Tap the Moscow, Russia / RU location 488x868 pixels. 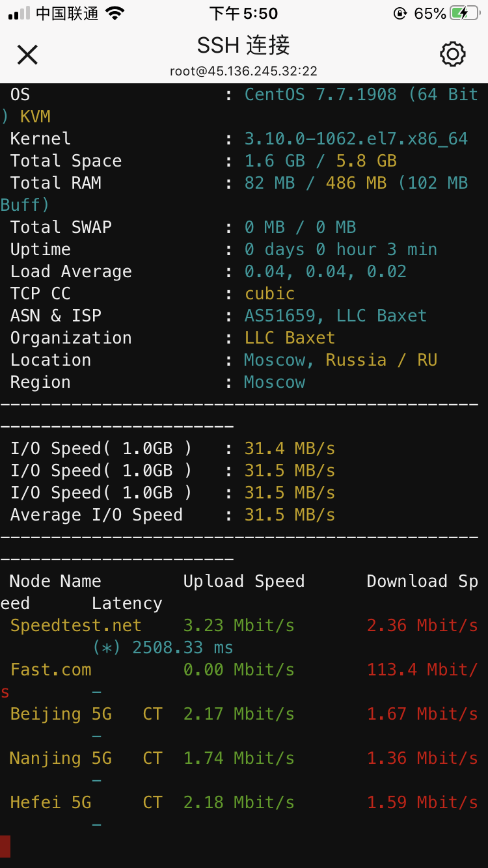click(x=340, y=360)
